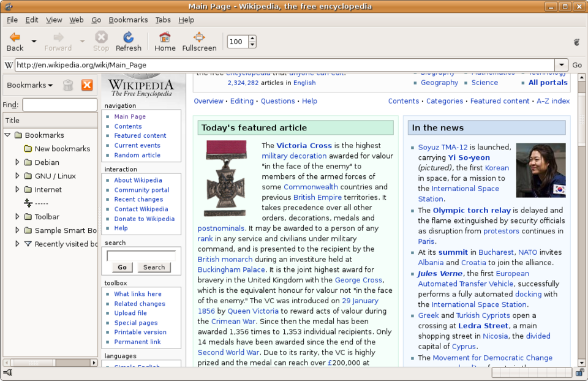Open the Bookmarks menu in menu bar
588x381 pixels.
click(x=128, y=20)
